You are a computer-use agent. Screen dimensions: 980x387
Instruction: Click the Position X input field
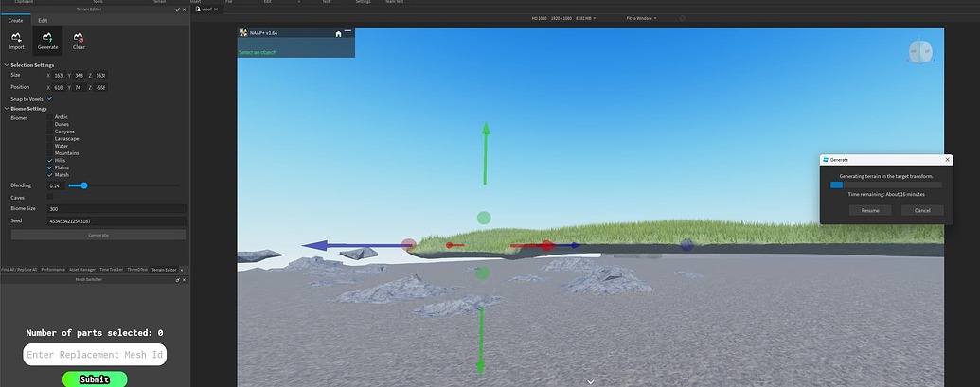click(x=60, y=87)
